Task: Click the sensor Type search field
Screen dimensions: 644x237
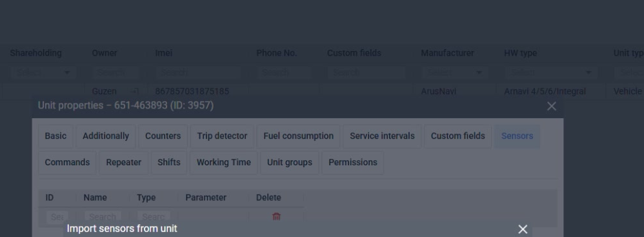Action: tap(154, 217)
